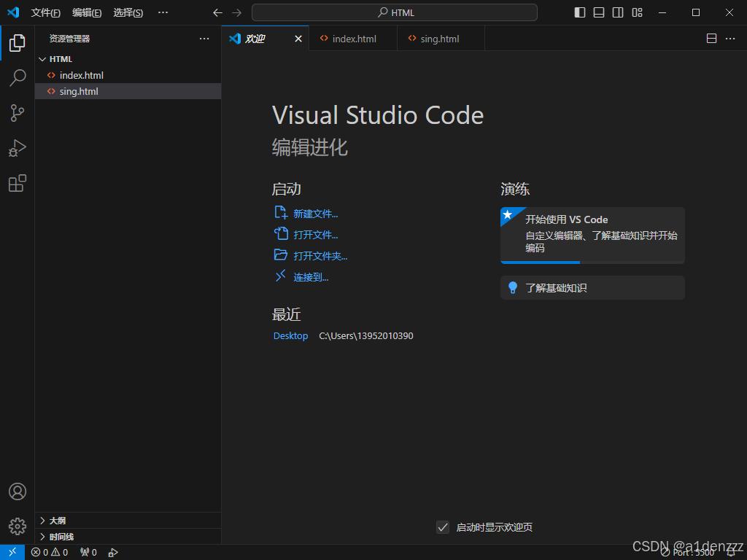
Task: Open the recent Desktop folder link
Action: coord(290,335)
